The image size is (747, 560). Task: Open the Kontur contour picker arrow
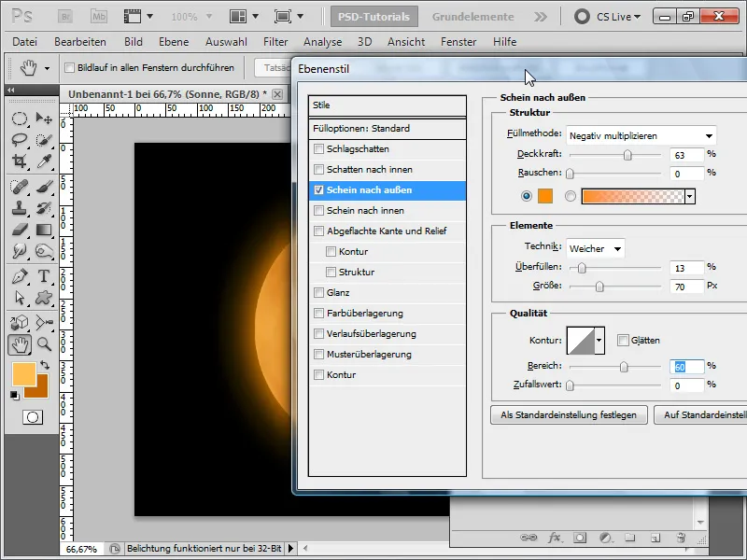(599, 340)
